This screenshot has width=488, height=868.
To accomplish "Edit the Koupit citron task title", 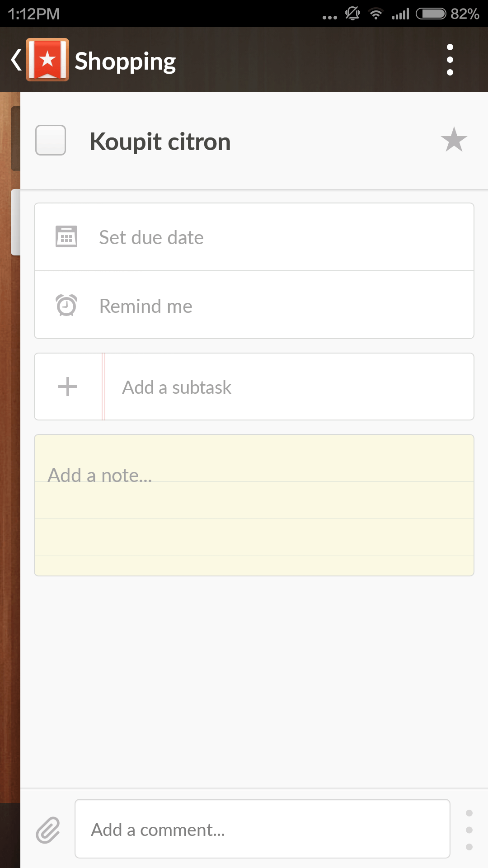I will coord(160,142).
